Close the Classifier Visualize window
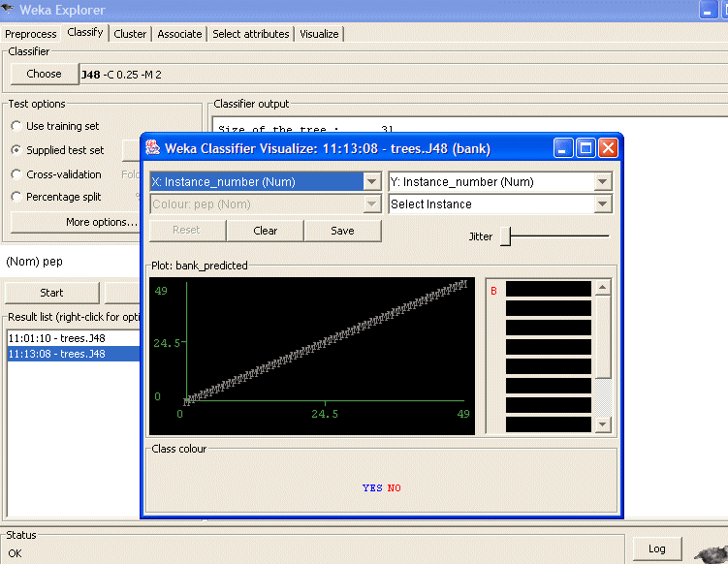The height and width of the screenshot is (564, 728). point(608,148)
